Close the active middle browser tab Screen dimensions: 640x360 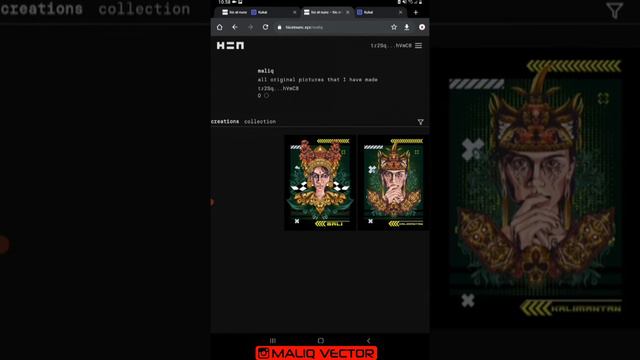pos(348,12)
